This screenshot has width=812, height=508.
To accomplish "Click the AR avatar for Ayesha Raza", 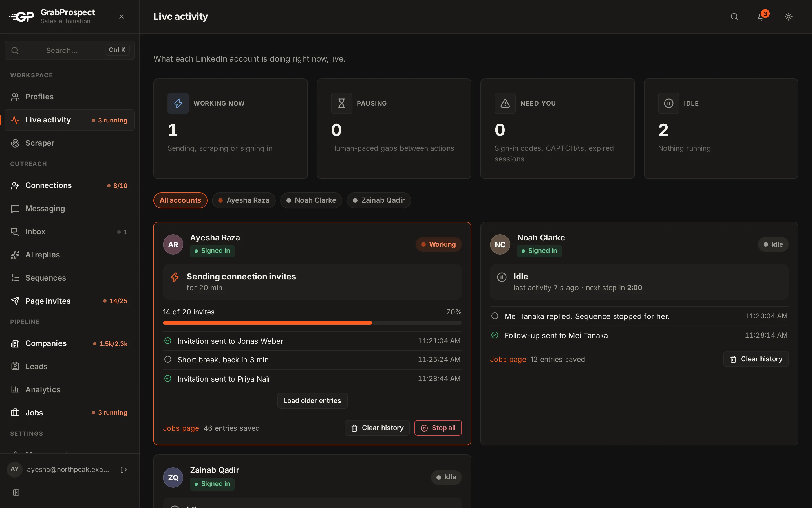I will tap(173, 244).
